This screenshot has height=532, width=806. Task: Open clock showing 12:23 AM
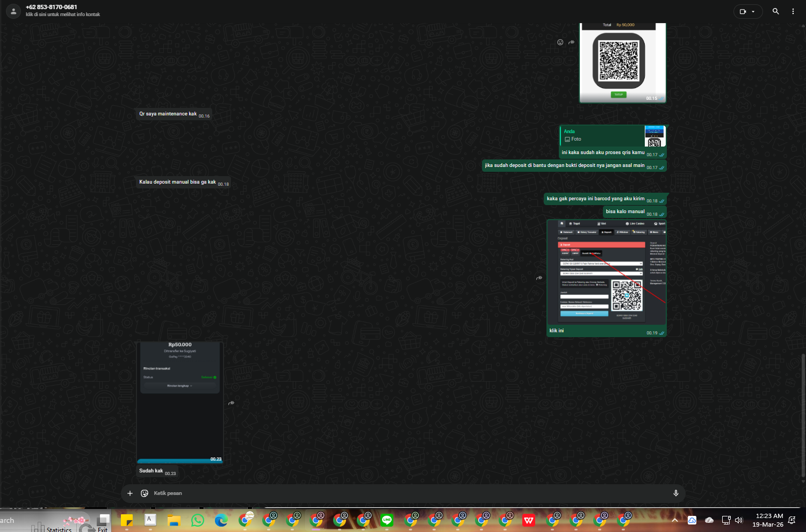tap(768, 520)
